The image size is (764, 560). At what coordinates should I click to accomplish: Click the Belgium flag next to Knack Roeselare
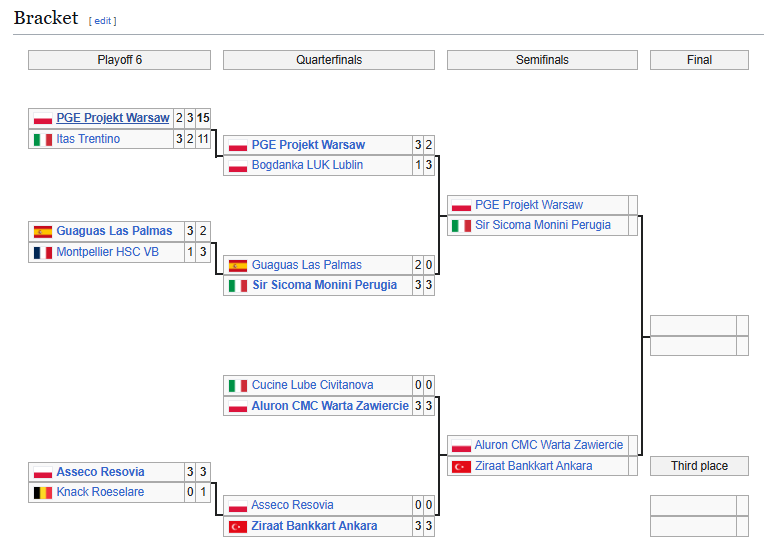tap(43, 493)
